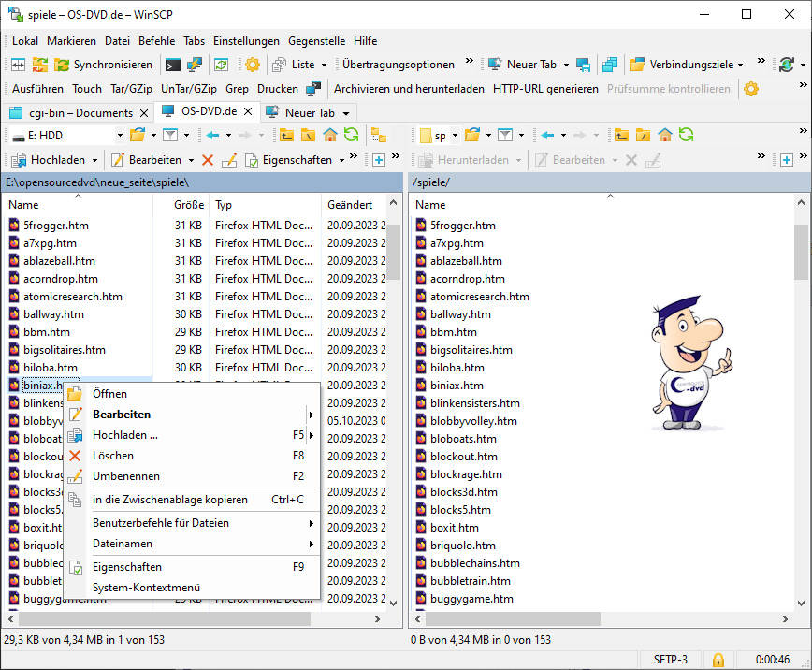Open preferences via the gear icon
Image resolution: width=812 pixels, height=670 pixels.
pos(252,65)
